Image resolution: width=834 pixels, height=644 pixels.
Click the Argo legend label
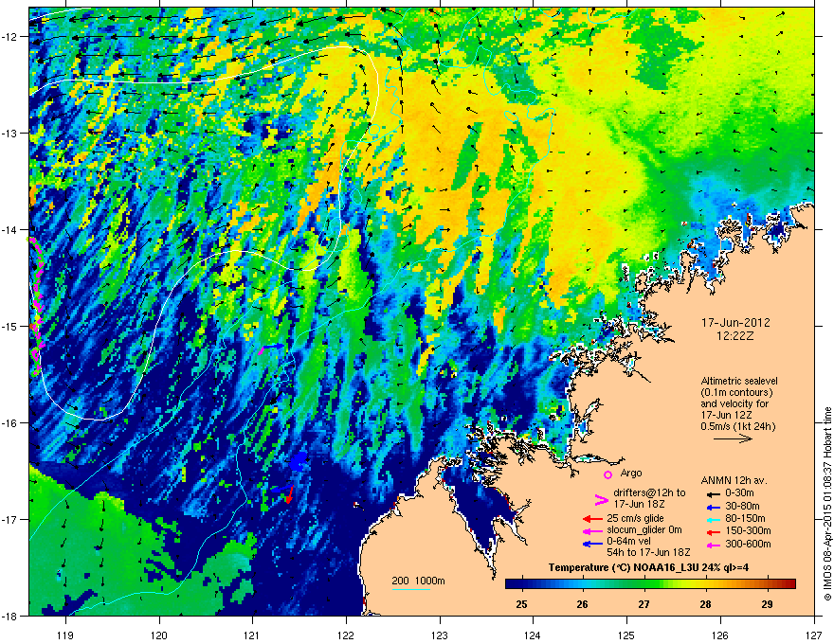coord(631,473)
